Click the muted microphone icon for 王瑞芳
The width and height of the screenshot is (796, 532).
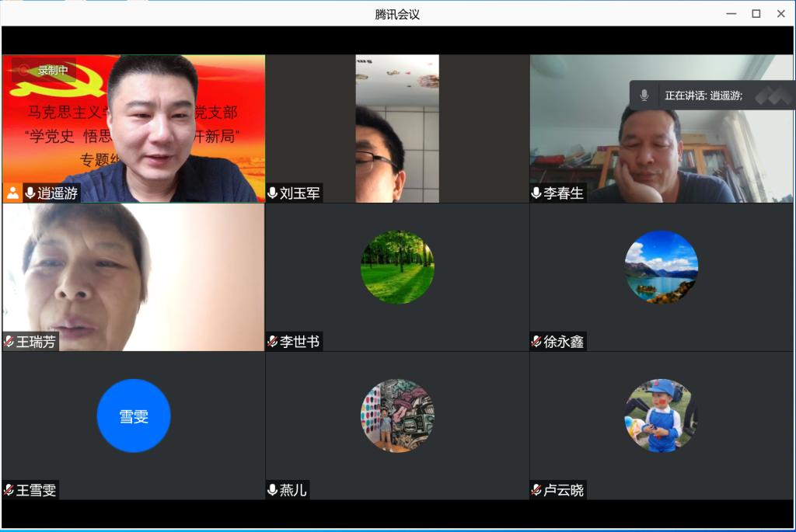[9, 342]
